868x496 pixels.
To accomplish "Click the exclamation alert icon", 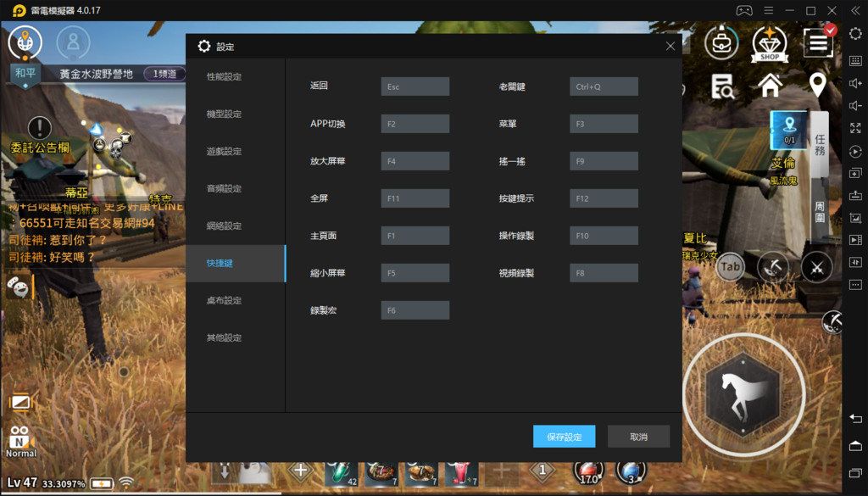I will [39, 128].
